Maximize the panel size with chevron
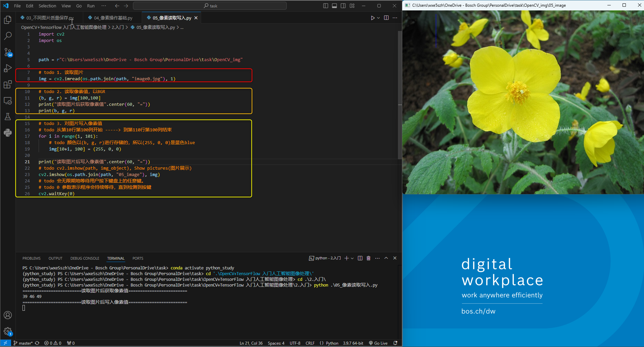The width and height of the screenshot is (644, 347). [386, 258]
